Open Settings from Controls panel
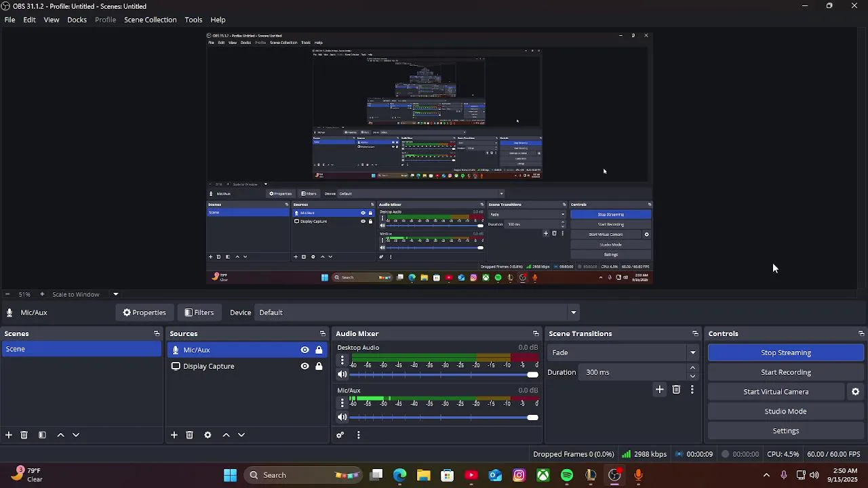Screen dimensions: 868x488 tap(786, 431)
